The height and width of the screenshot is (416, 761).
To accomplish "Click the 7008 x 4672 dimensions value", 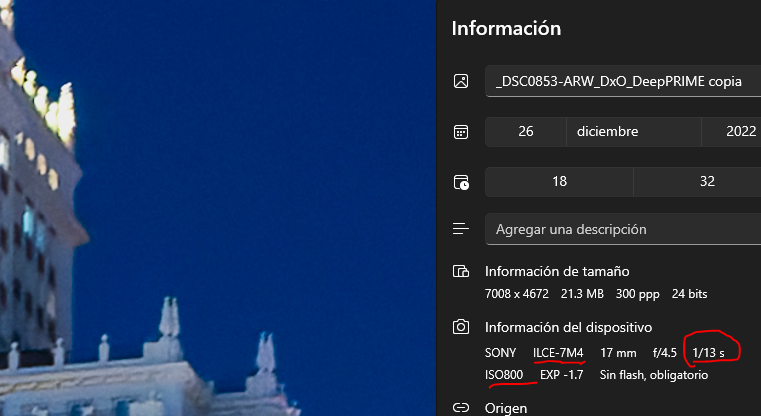I will [x=516, y=294].
